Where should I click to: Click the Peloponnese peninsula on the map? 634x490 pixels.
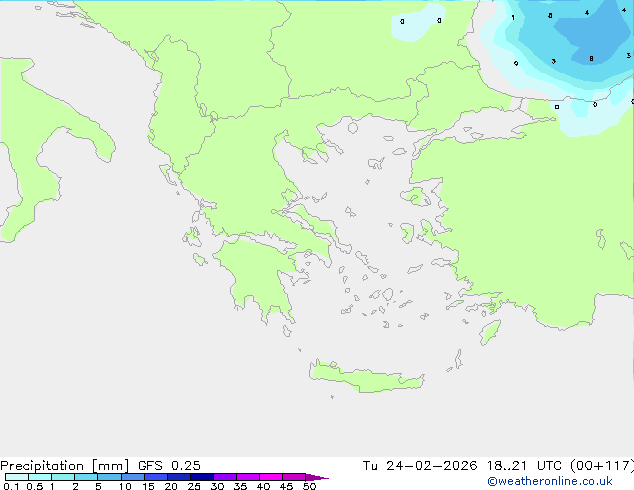coord(259,275)
